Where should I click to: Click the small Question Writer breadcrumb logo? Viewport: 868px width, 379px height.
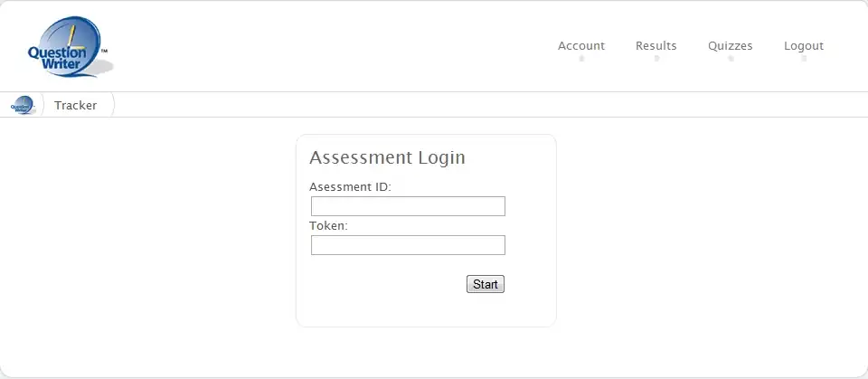click(x=23, y=105)
